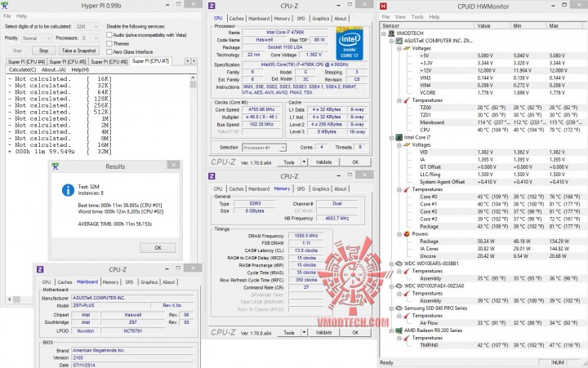Click the DRAM Frequency value field
The height and width of the screenshot is (368, 588).
click(306, 236)
